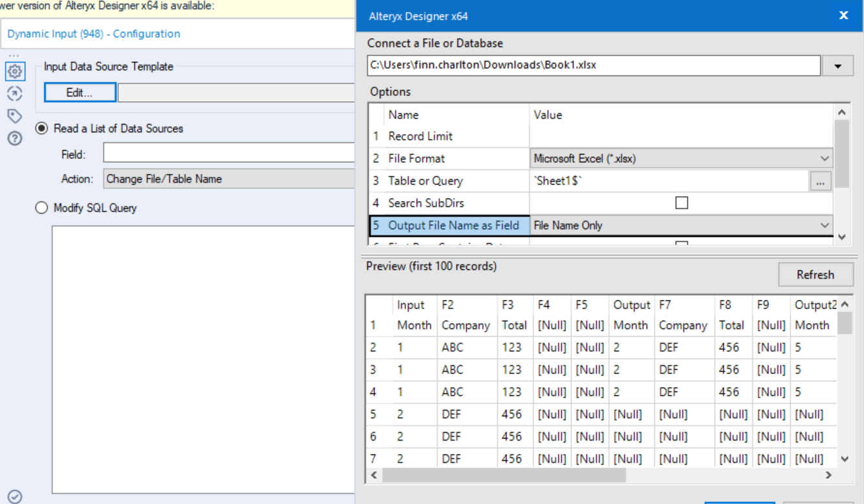Select Read a List of Data Sources
The width and height of the screenshot is (864, 504).
coord(42,129)
